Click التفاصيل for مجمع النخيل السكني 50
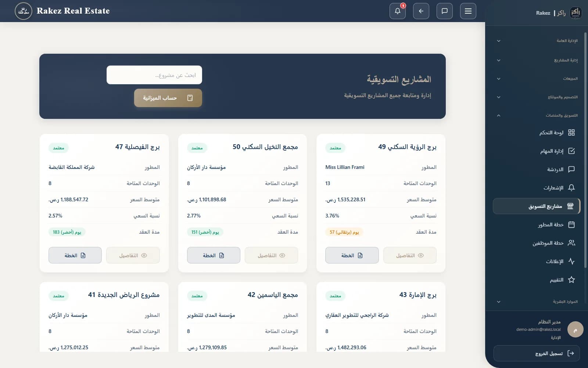The height and width of the screenshot is (368, 588). (x=271, y=255)
